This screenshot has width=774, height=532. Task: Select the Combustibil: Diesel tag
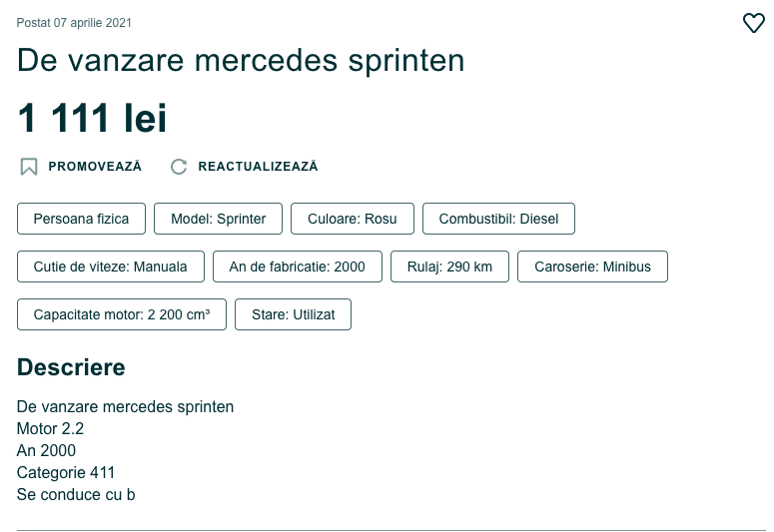[498, 219]
